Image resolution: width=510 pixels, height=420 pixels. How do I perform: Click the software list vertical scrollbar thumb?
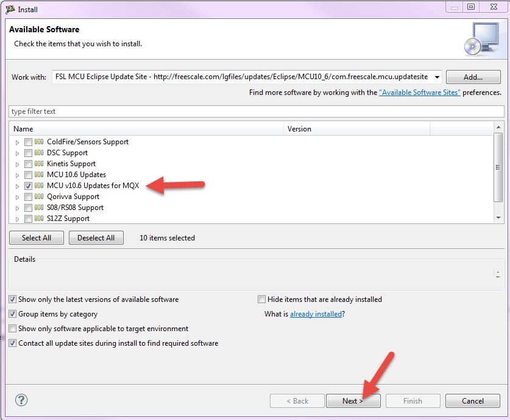point(498,167)
